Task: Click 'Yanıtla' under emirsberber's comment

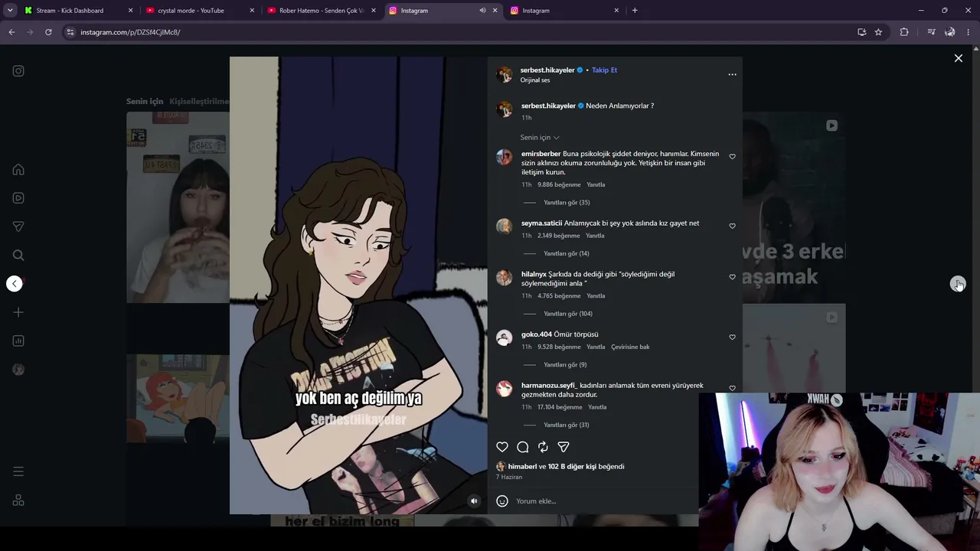Action: (x=596, y=185)
